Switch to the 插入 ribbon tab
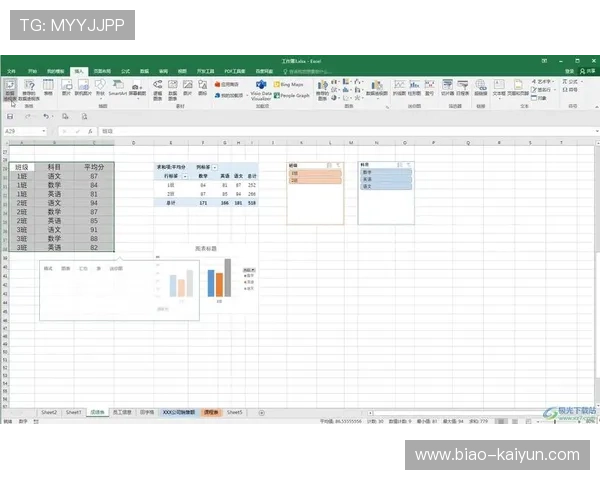This screenshot has width=600, height=480. 79,72
